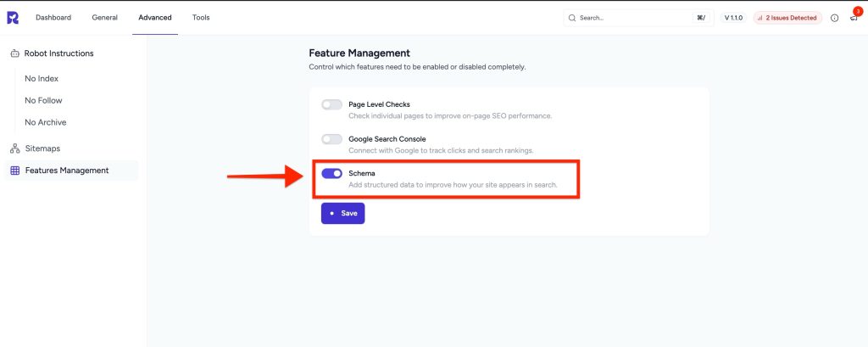The width and height of the screenshot is (868, 347).
Task: Click the Features Management grid icon
Action: tap(15, 171)
